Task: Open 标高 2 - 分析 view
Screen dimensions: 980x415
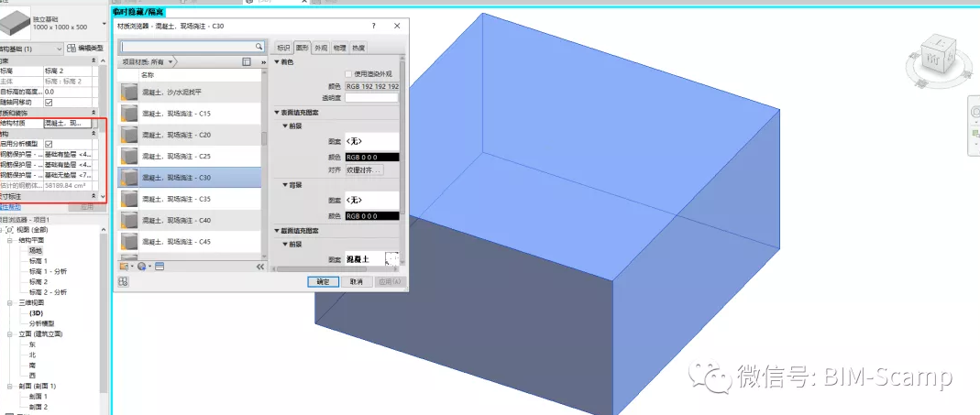Action: [x=48, y=292]
